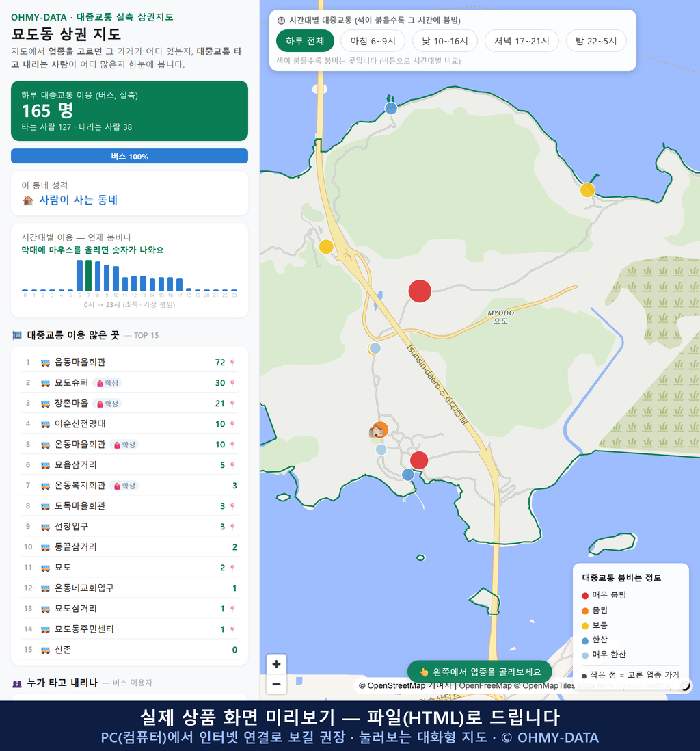Click the pin icon on 읍동마을회관 row
Image resolution: width=700 pixels, height=751 pixels.
pos(232,363)
